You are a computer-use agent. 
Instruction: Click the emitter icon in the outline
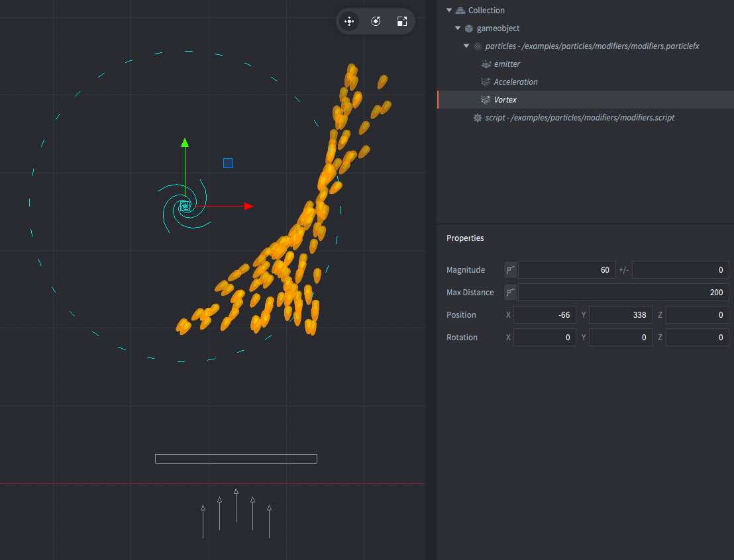[486, 64]
